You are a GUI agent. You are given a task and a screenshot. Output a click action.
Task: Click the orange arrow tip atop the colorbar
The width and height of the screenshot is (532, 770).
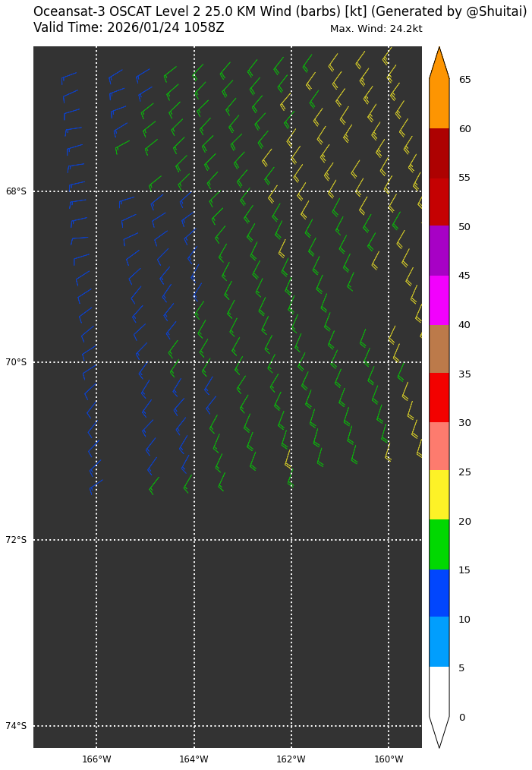pos(439,65)
